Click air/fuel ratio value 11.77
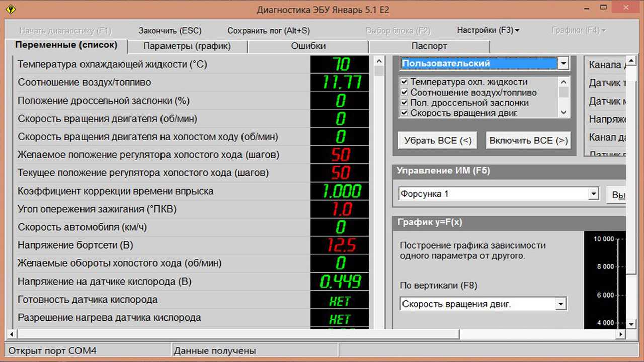Screen dimensions: 644x362 pyautogui.click(x=340, y=82)
